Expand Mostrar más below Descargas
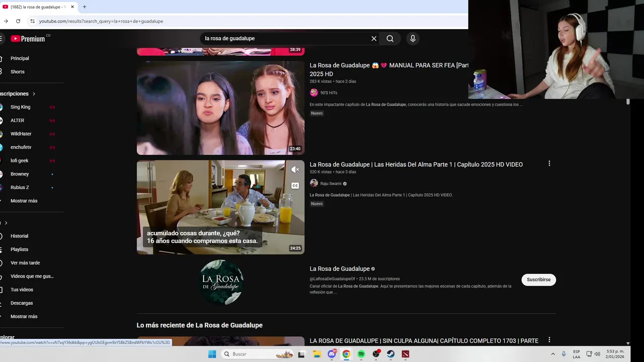Image resolution: width=644 pixels, height=362 pixels. click(x=24, y=316)
